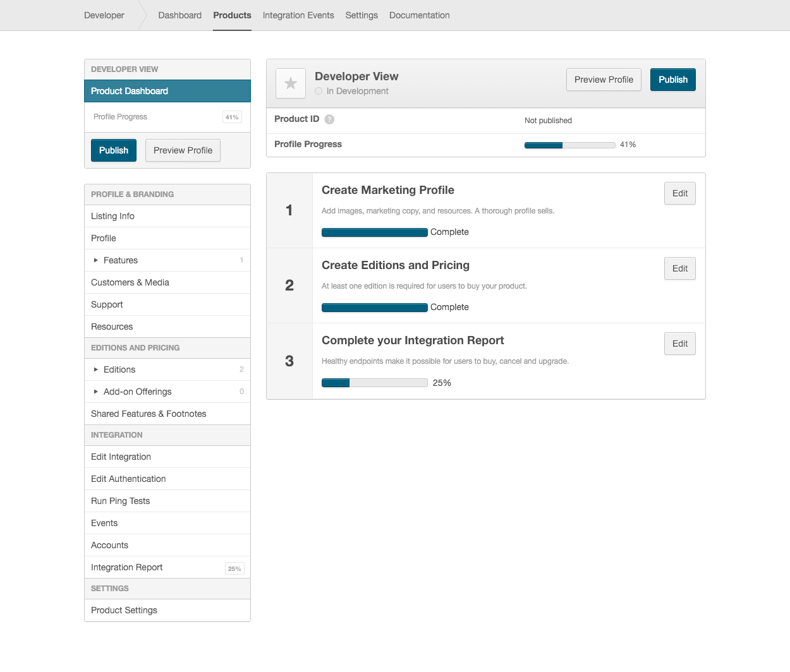This screenshot has height=672, width=790.
Task: Edit the Create Marketing Profile step
Action: pos(680,193)
